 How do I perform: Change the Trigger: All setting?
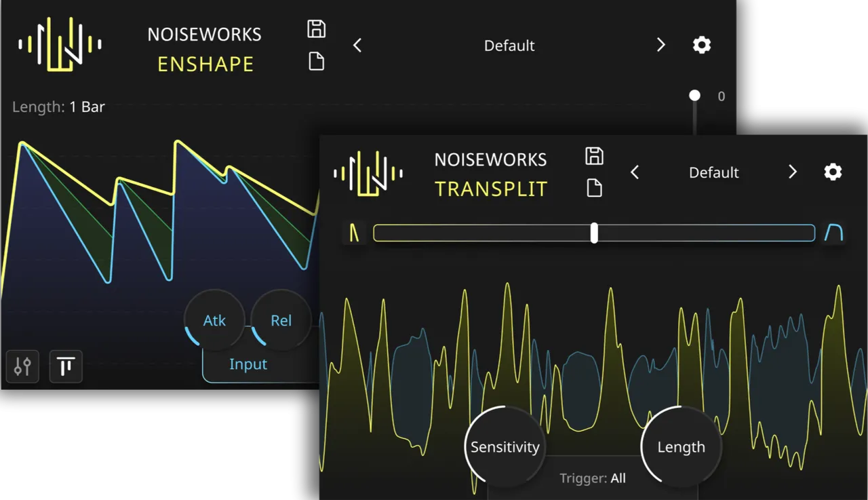pyautogui.click(x=593, y=478)
